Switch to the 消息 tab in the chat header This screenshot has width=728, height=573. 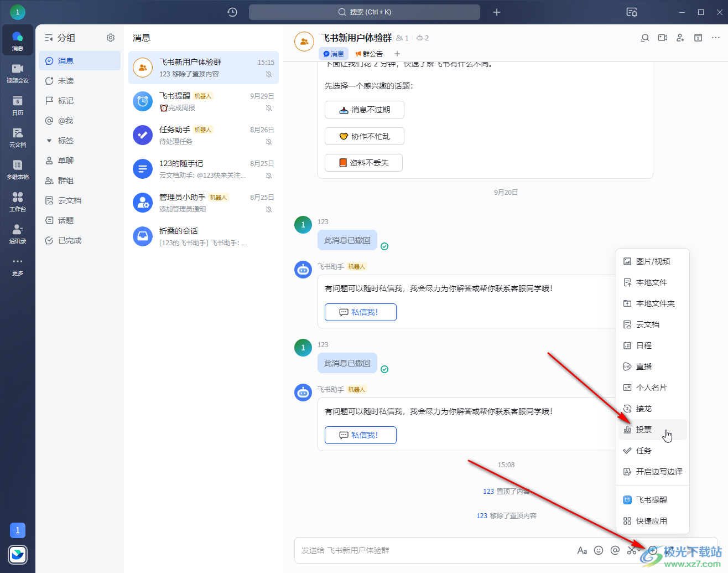click(334, 54)
